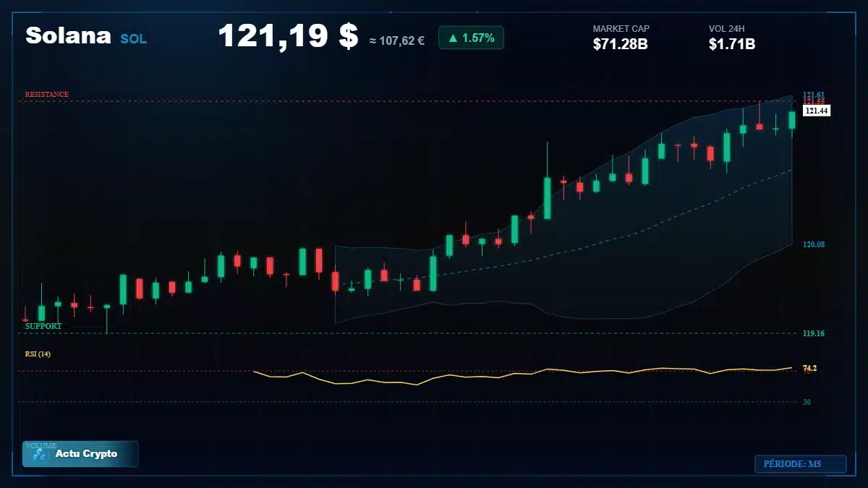868x488 pixels.
Task: Click the VOL 24H label
Action: click(x=727, y=29)
